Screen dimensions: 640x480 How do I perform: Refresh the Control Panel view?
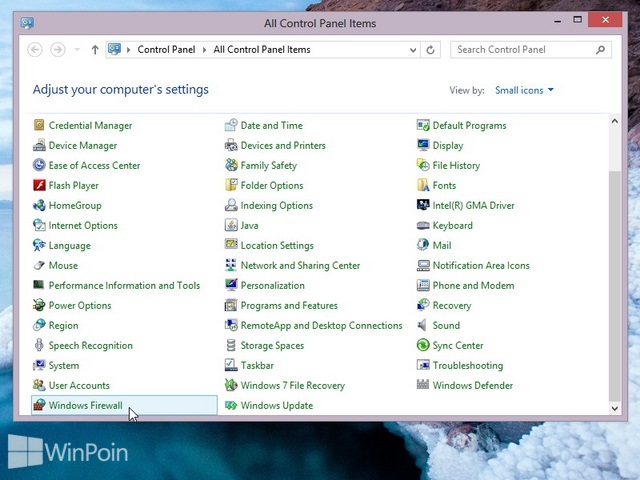(x=430, y=50)
